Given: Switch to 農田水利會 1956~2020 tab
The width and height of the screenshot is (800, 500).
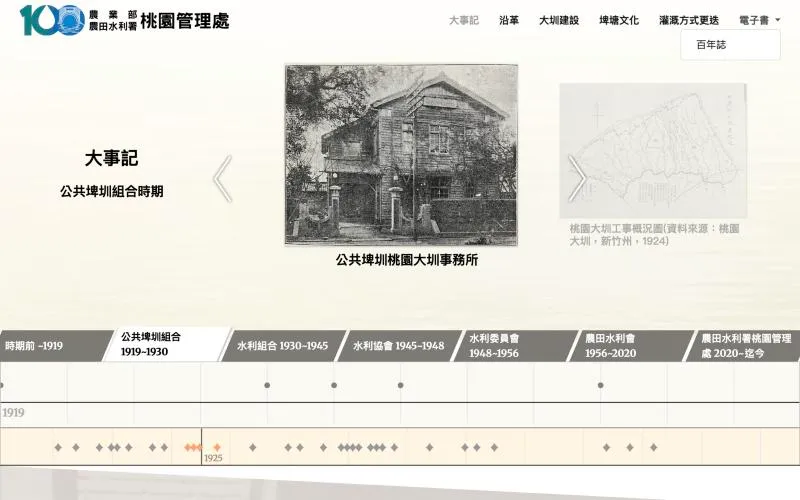Looking at the screenshot, I should 632,346.
